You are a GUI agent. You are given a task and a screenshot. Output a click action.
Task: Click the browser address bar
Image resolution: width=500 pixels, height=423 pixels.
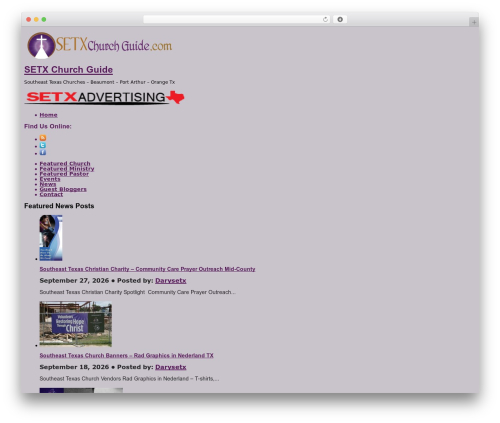click(237, 19)
